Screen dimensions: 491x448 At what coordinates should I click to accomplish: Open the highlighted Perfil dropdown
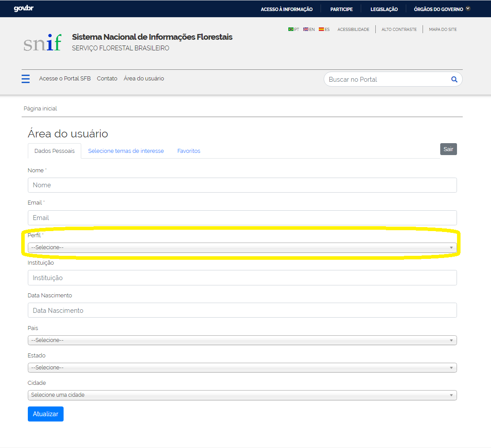(242, 247)
